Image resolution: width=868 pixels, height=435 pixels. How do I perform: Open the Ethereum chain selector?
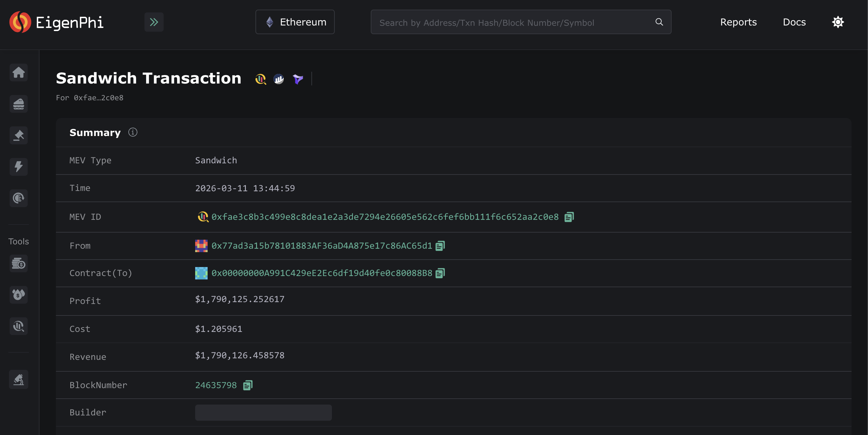click(295, 22)
